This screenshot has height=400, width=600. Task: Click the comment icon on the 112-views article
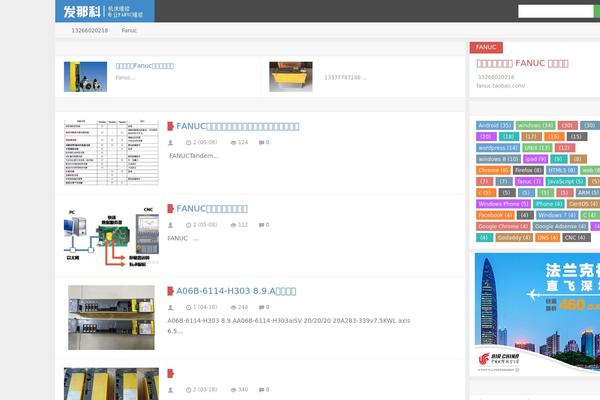click(261, 225)
